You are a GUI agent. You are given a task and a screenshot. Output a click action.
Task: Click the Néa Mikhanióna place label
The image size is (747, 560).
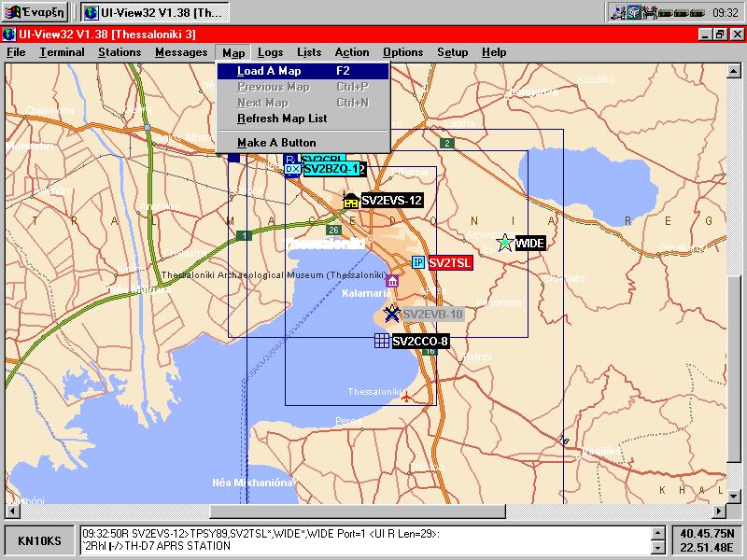(x=252, y=483)
